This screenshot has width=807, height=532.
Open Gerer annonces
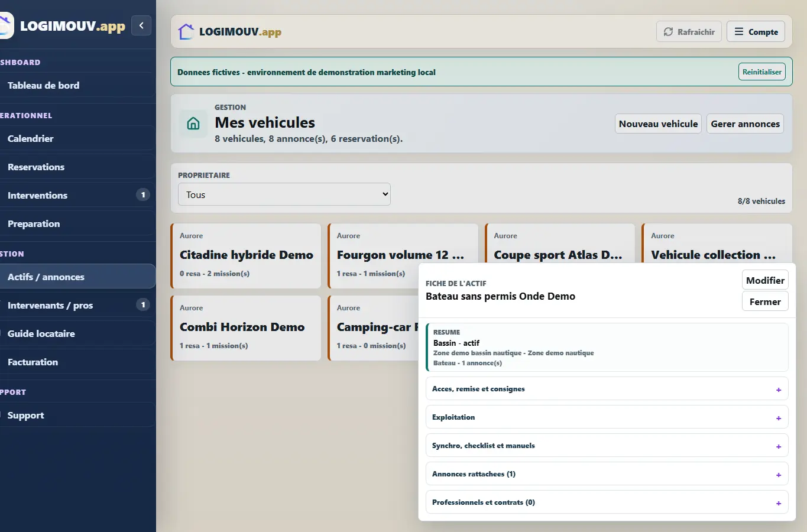pos(745,124)
